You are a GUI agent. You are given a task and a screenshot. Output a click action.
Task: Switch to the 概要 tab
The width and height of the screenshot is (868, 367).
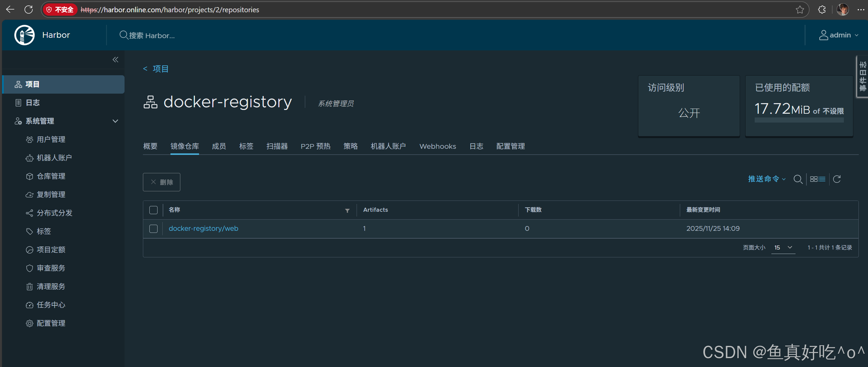pos(150,146)
